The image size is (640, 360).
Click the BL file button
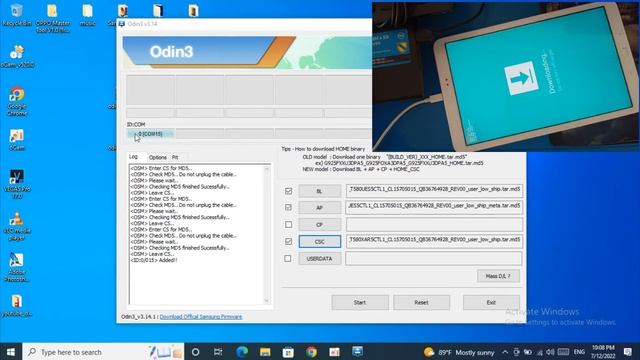(320, 191)
